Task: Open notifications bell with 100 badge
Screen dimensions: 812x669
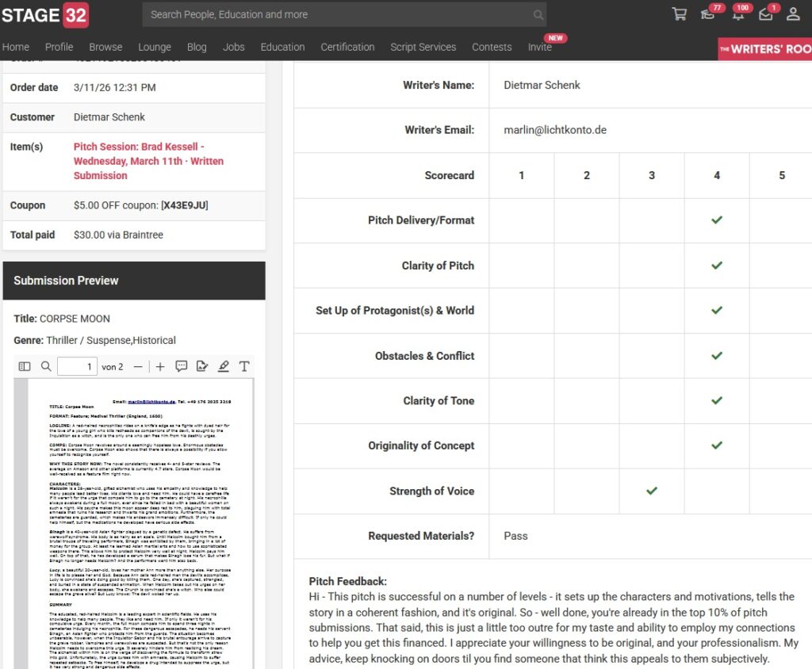Action: point(737,14)
